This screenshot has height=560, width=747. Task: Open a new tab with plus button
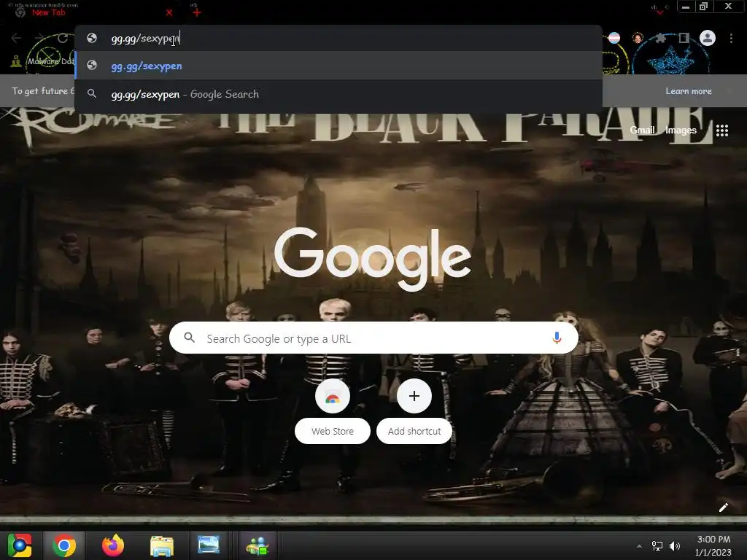(x=197, y=13)
